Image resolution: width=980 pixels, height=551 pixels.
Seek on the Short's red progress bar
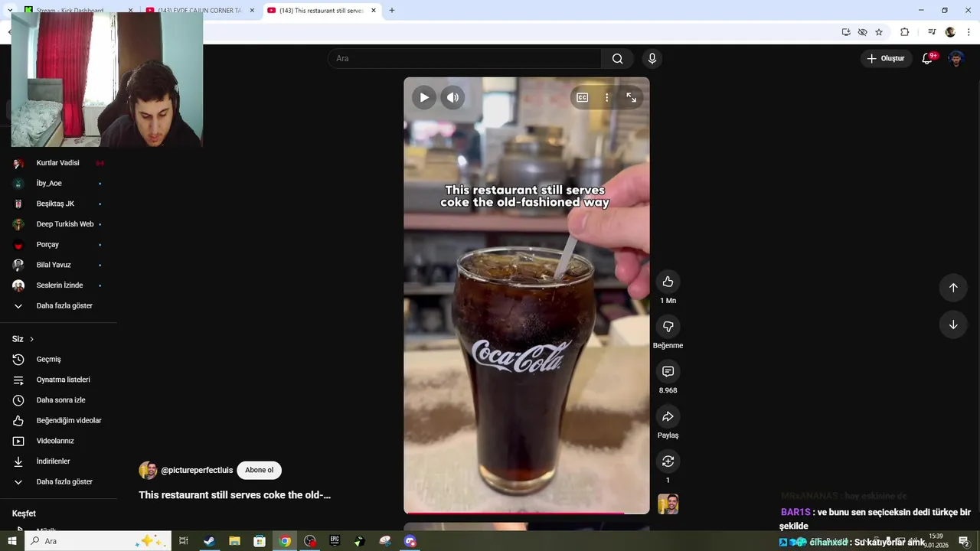pyautogui.click(x=527, y=513)
